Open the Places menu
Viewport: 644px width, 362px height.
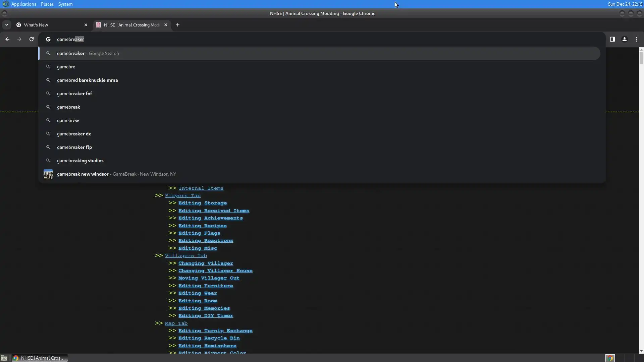point(47,4)
